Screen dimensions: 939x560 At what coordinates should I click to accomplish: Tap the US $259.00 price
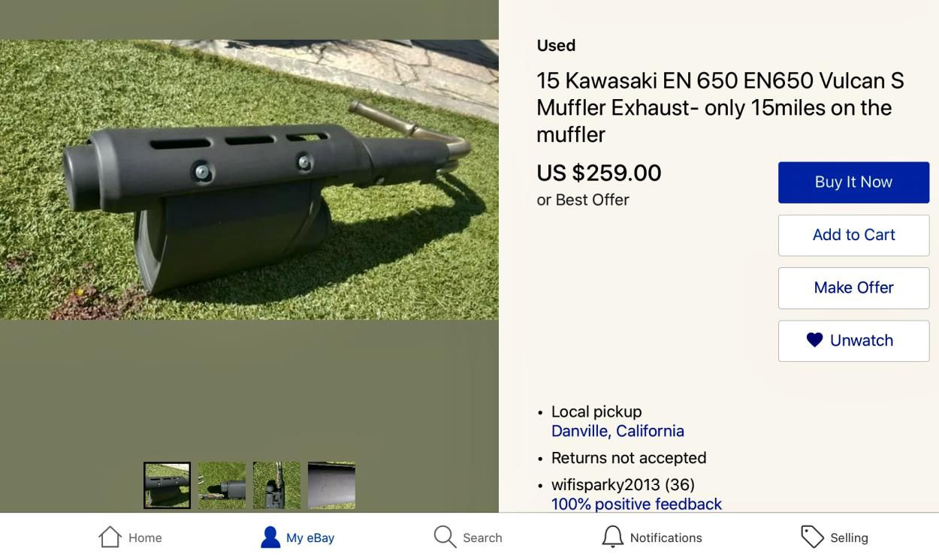(599, 173)
